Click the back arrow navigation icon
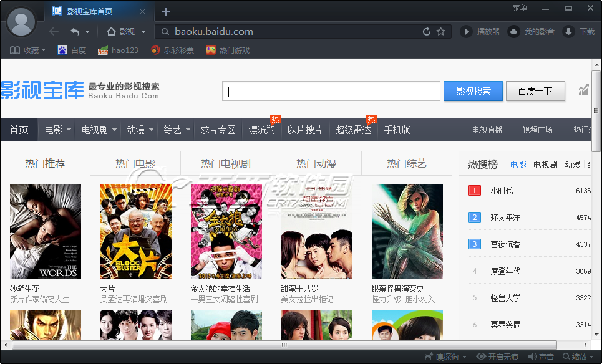This screenshot has width=602, height=364. (54, 31)
